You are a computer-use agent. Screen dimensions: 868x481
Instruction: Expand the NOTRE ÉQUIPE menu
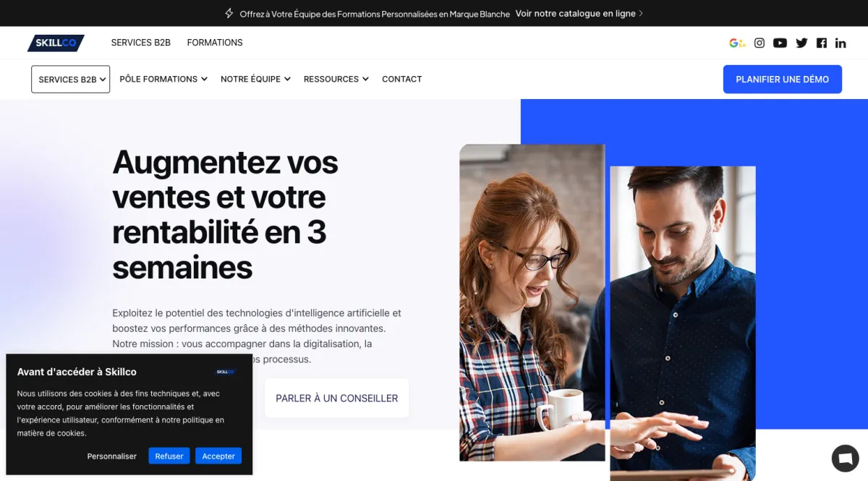pyautogui.click(x=255, y=79)
